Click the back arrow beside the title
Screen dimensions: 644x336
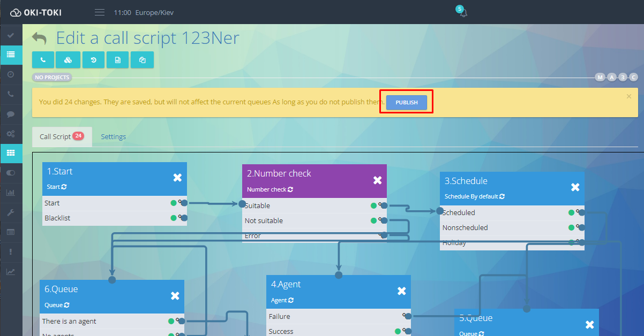39,39
